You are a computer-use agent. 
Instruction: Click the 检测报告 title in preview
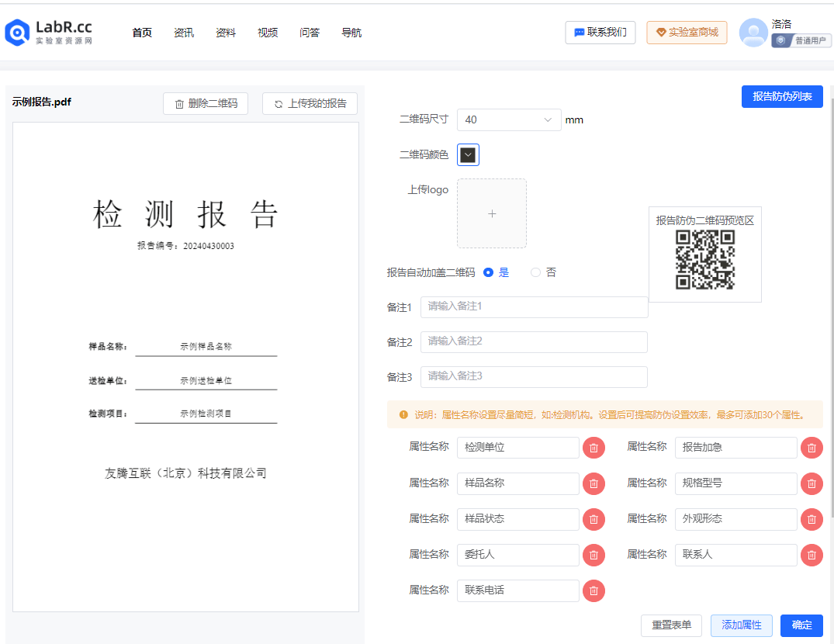click(185, 214)
